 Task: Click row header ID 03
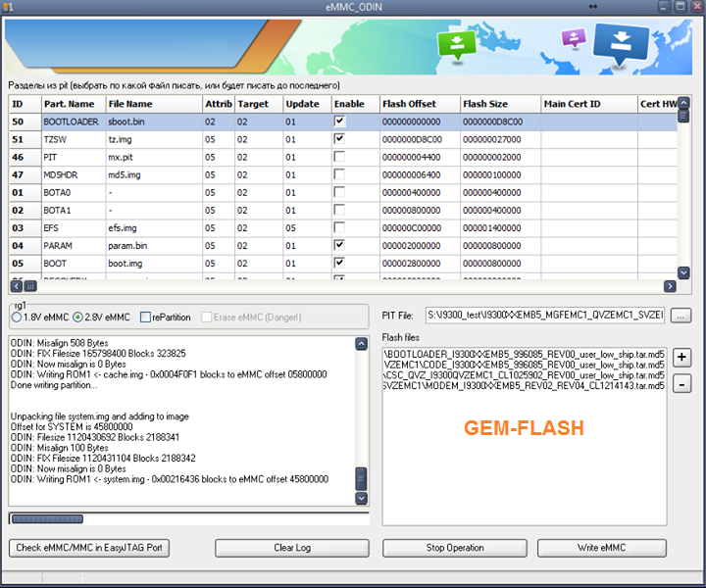point(25,228)
